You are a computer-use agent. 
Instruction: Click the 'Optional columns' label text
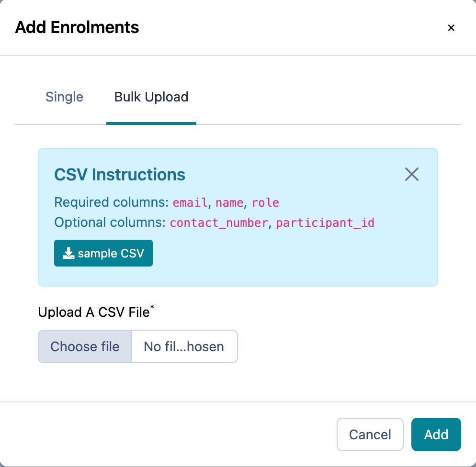coord(110,222)
